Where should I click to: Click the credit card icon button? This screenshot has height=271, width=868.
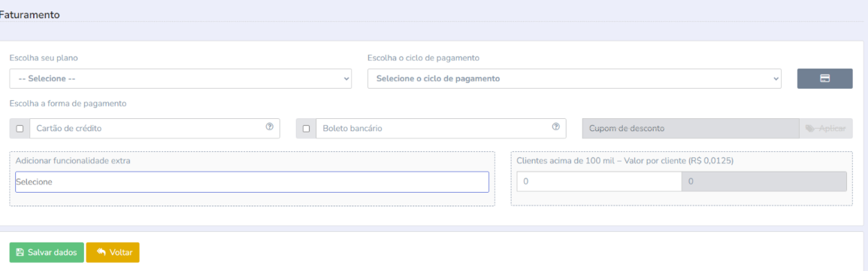824,79
